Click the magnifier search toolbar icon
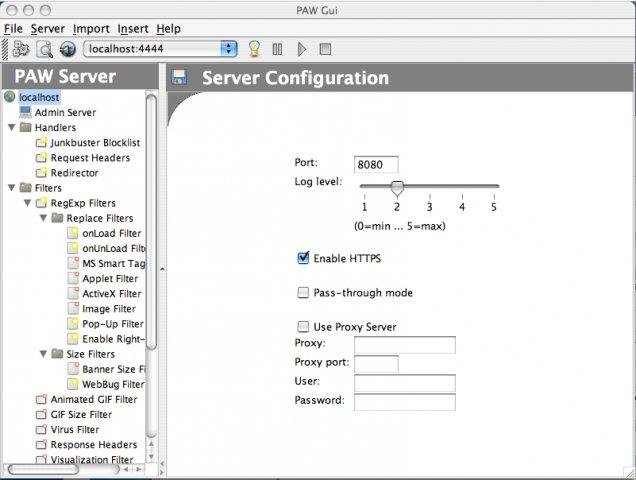This screenshot has width=636, height=480. [45, 49]
